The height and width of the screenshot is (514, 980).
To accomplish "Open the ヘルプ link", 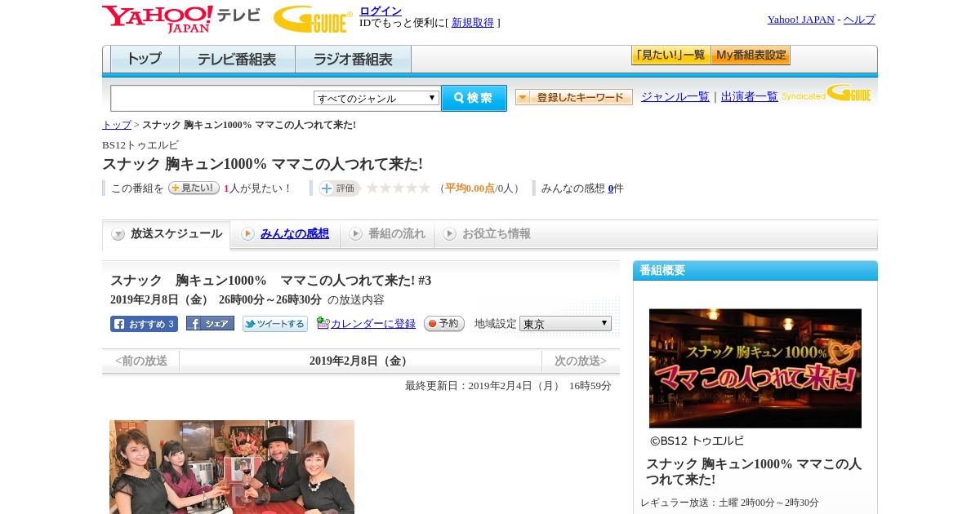I will [859, 20].
